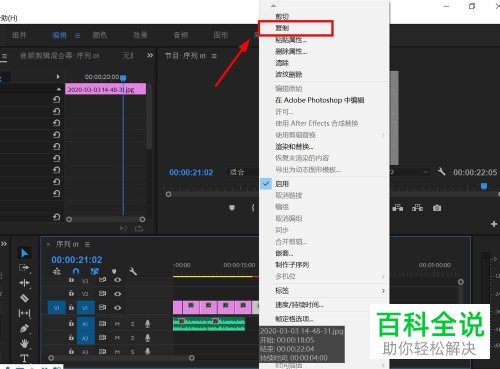Viewport: 500px width, 369px height.
Task: Switch to 音频 workspace tab
Action: 181,35
